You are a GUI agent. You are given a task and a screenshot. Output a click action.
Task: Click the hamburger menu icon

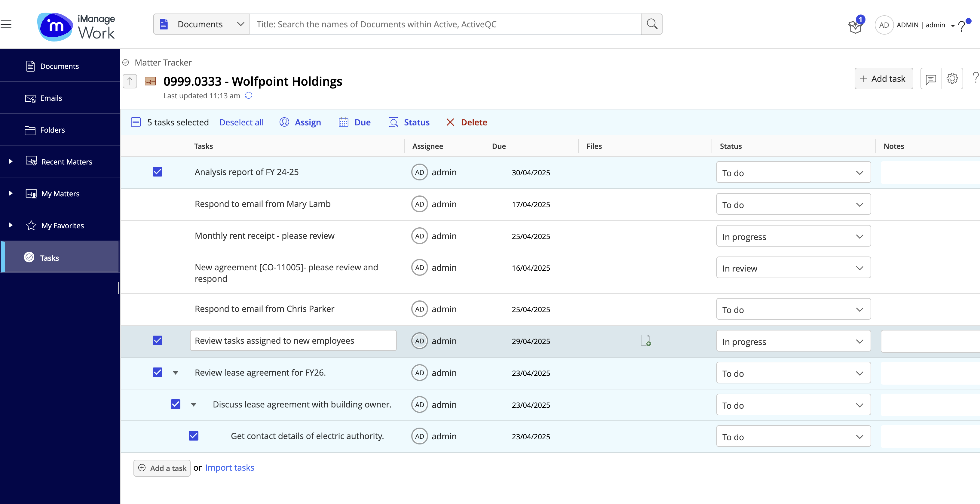6,24
